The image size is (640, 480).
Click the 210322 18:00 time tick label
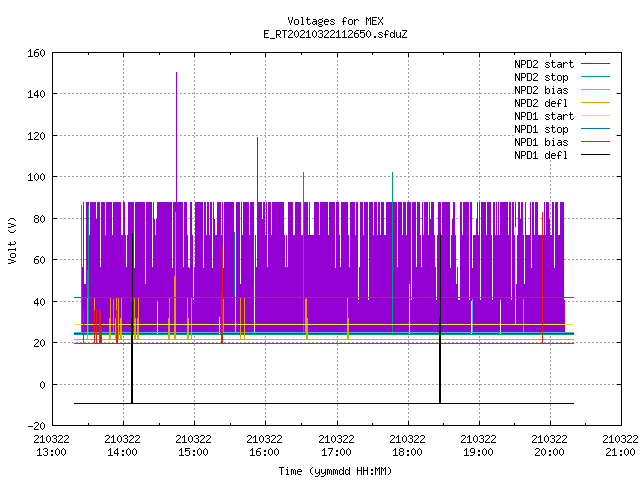[x=407, y=446]
